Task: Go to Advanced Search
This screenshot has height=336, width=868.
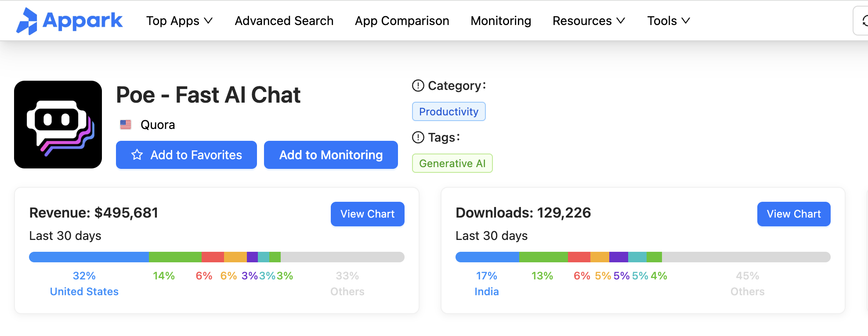Action: click(x=284, y=21)
